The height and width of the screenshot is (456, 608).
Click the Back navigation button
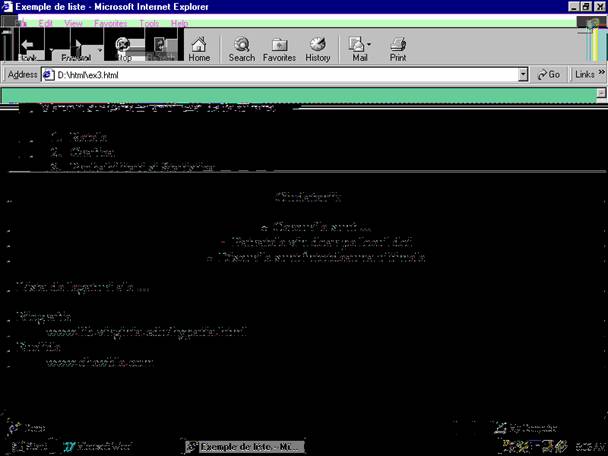(27, 48)
